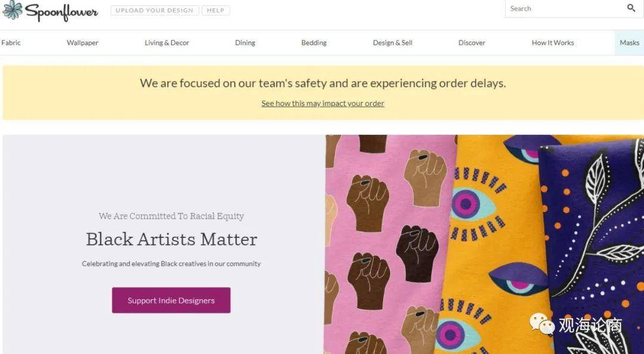This screenshot has width=644, height=354.
Task: Open the Wallpaper menu
Action: (82, 43)
